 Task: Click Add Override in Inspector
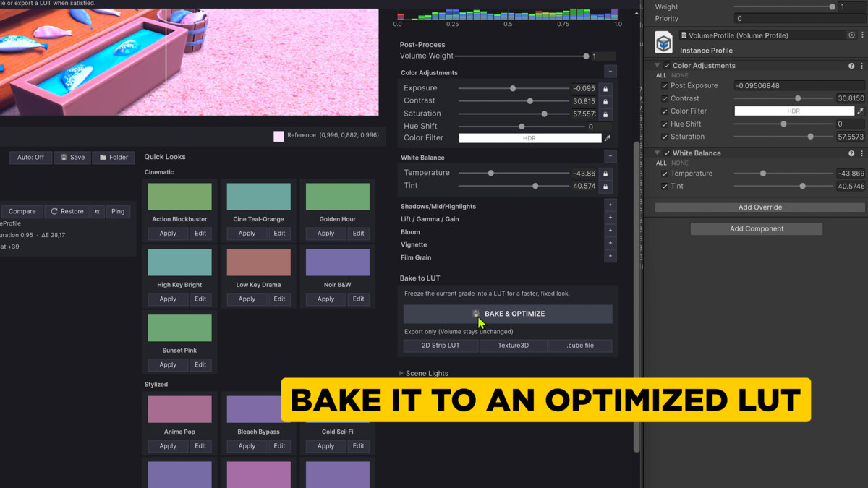pyautogui.click(x=759, y=207)
